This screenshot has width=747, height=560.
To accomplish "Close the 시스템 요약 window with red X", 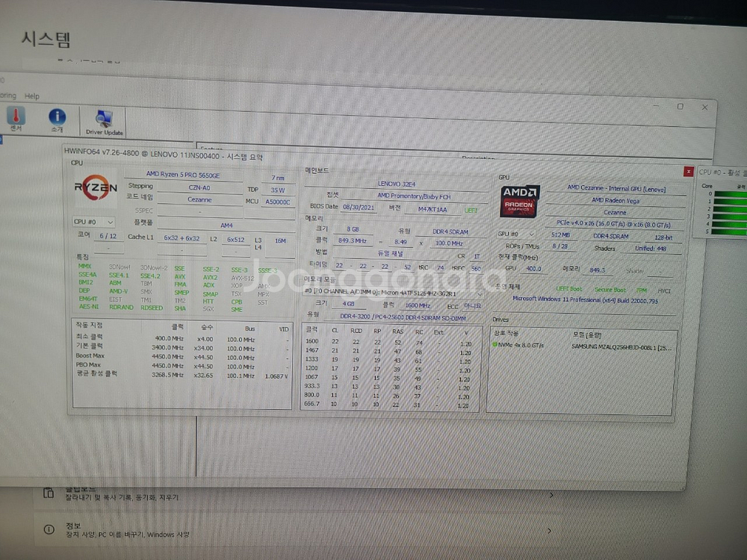I will click(688, 172).
